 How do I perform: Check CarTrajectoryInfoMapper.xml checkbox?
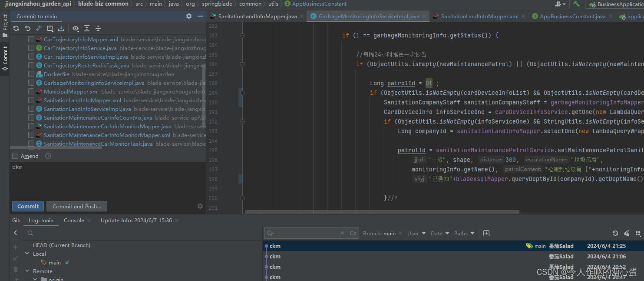31,39
